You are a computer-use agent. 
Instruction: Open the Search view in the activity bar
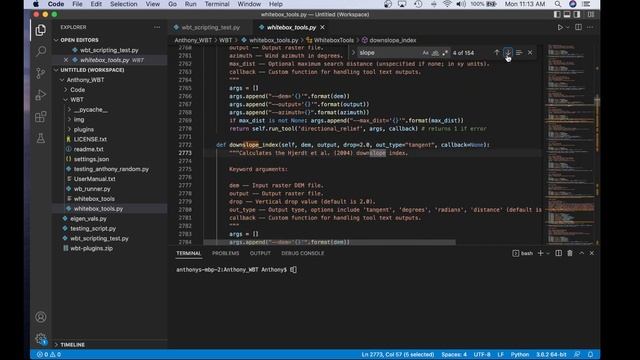(40, 51)
